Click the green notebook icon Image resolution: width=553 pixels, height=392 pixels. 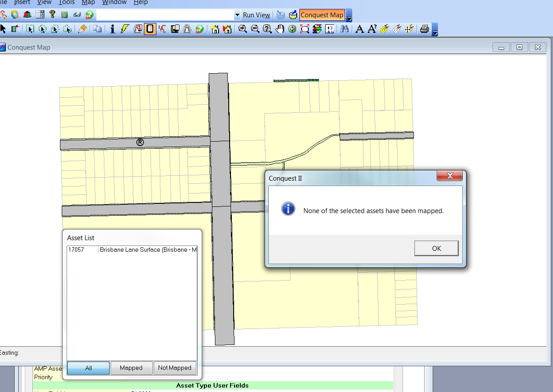coord(64,15)
